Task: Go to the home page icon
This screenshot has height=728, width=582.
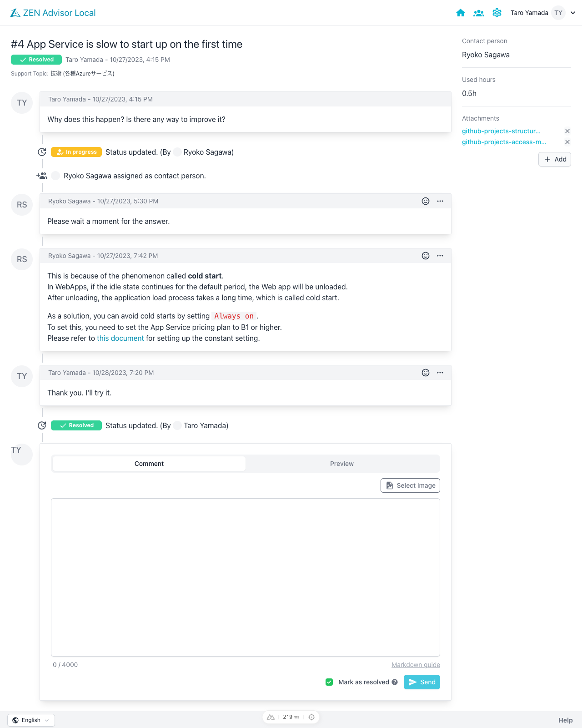Action: coord(461,13)
